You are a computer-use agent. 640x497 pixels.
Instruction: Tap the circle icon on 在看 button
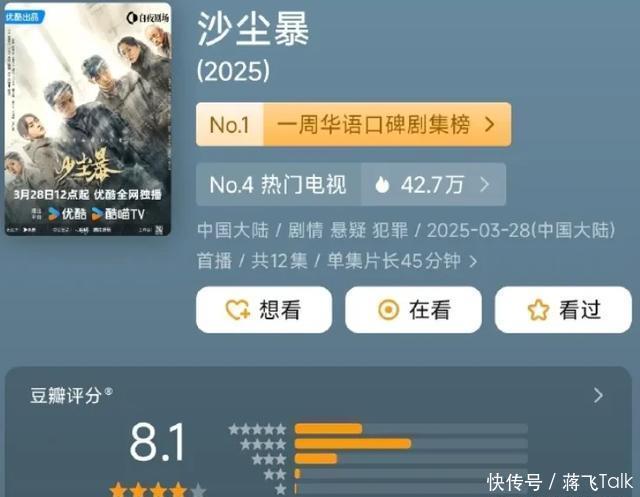point(388,310)
